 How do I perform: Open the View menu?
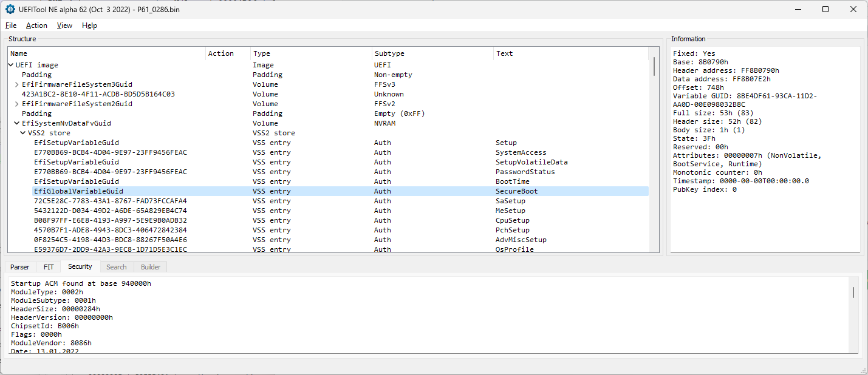click(x=64, y=25)
